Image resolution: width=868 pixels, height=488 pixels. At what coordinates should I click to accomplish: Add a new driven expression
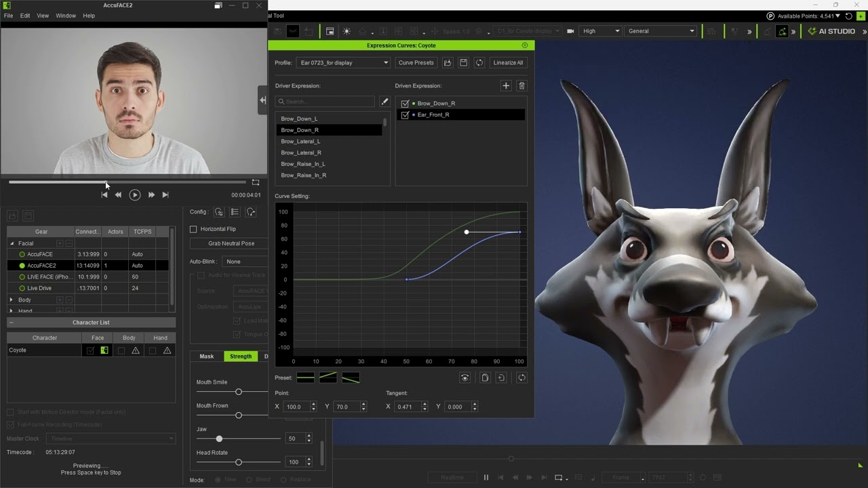point(505,85)
